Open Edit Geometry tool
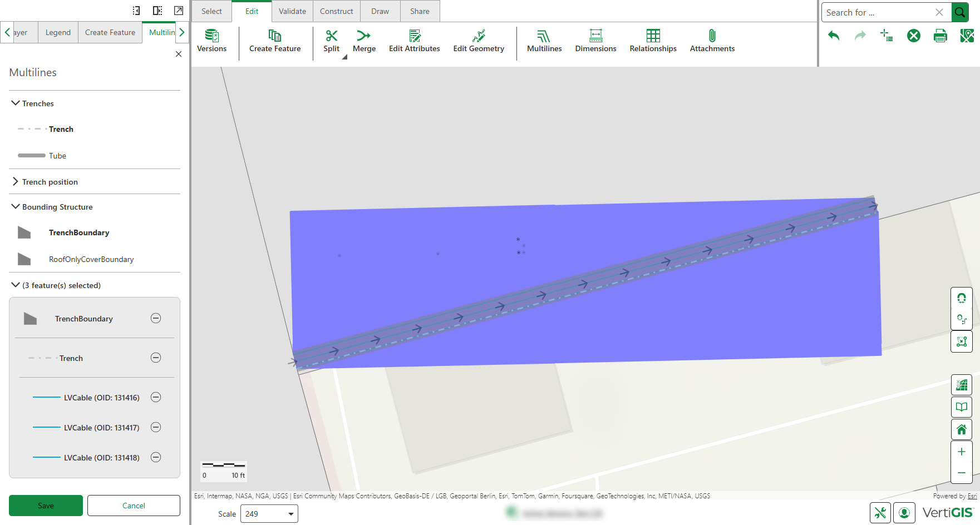Image resolution: width=980 pixels, height=525 pixels. point(478,41)
